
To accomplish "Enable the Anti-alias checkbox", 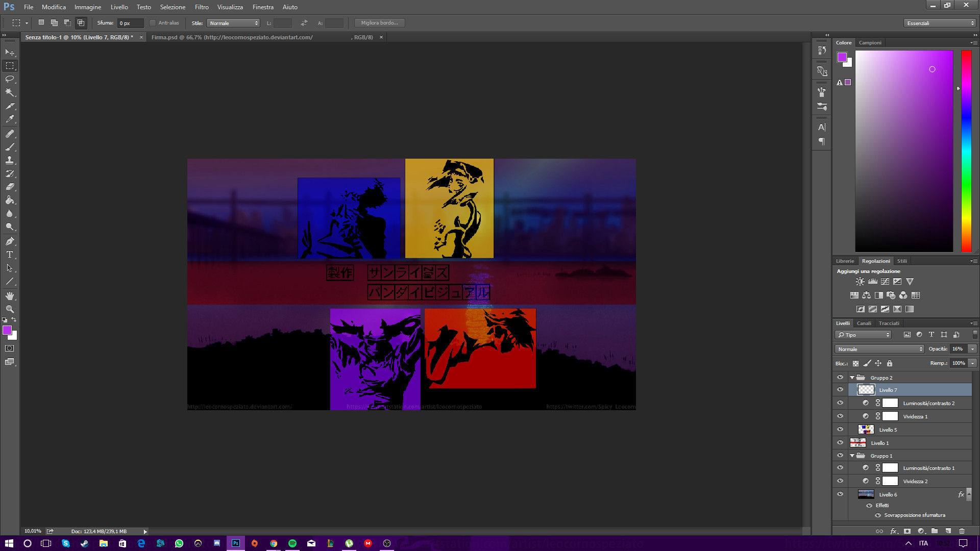I will click(153, 23).
